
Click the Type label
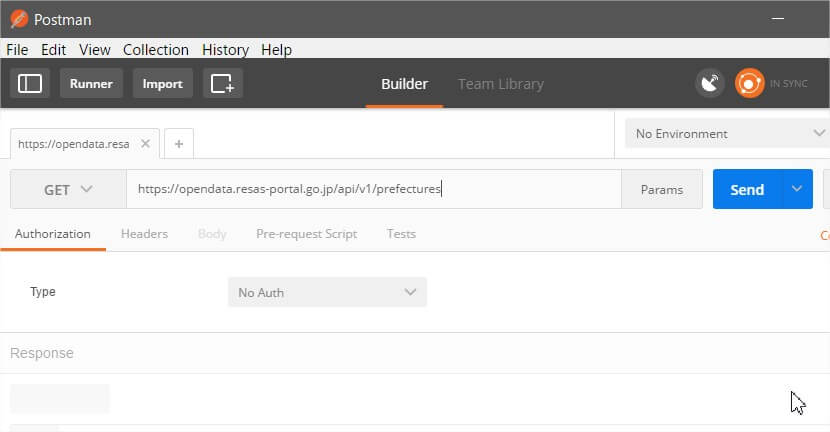pos(43,292)
